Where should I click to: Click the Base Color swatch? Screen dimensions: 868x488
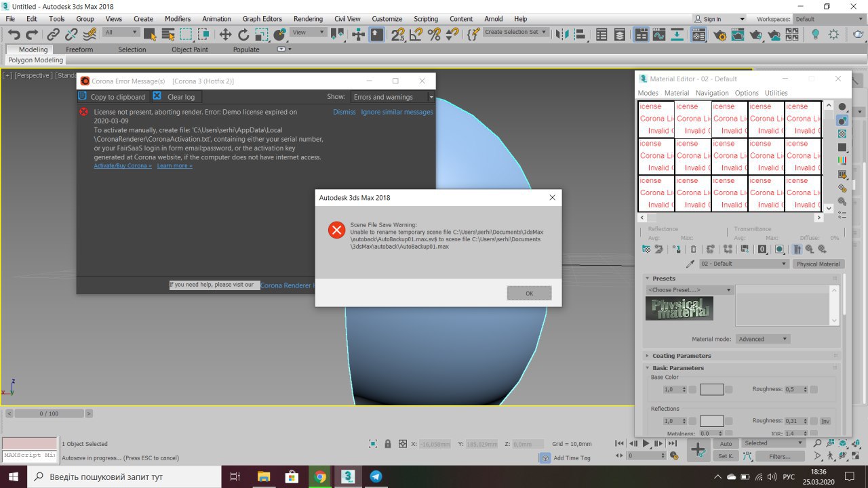click(x=712, y=390)
